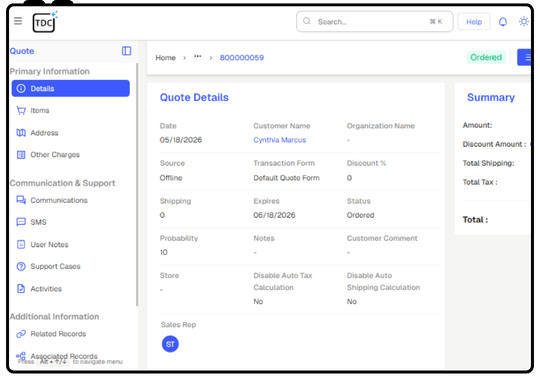Expand the breadcrumb ellipsis
This screenshot has height=384, width=540.
pyautogui.click(x=197, y=56)
